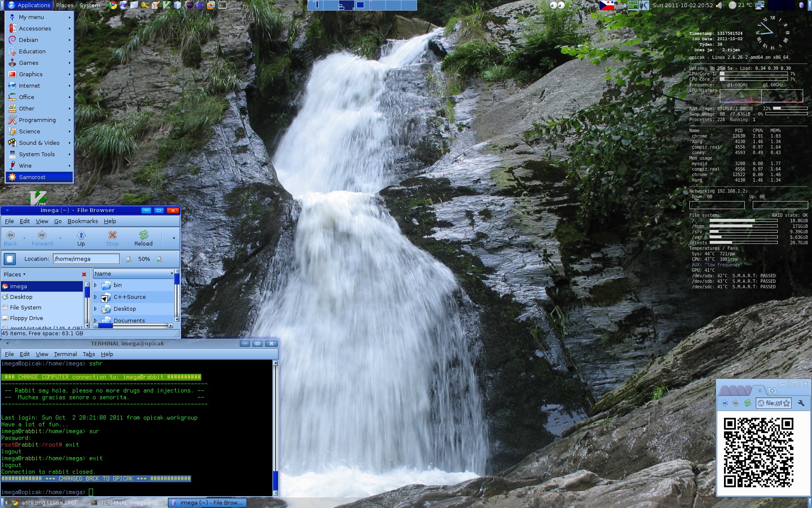Image resolution: width=812 pixels, height=508 pixels.
Task: Launch the Vim editor from top panel
Action: click(x=167, y=5)
